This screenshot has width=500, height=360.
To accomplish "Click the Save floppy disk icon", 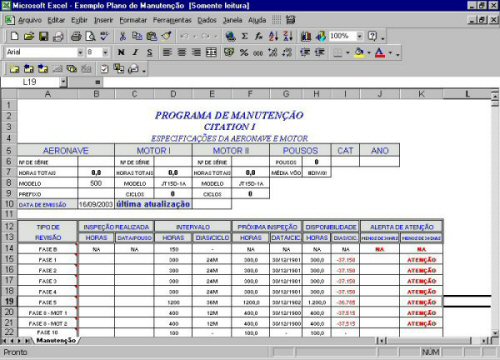I will click(44, 36).
